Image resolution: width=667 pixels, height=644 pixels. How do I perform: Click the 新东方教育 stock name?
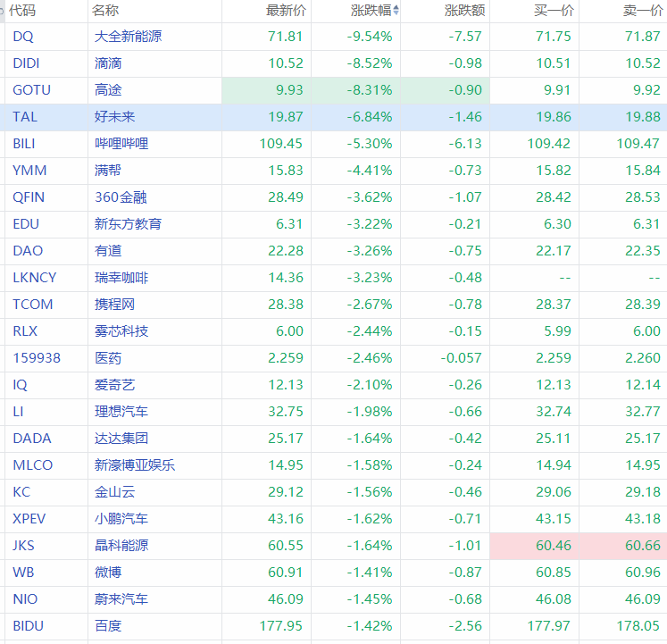tap(129, 224)
